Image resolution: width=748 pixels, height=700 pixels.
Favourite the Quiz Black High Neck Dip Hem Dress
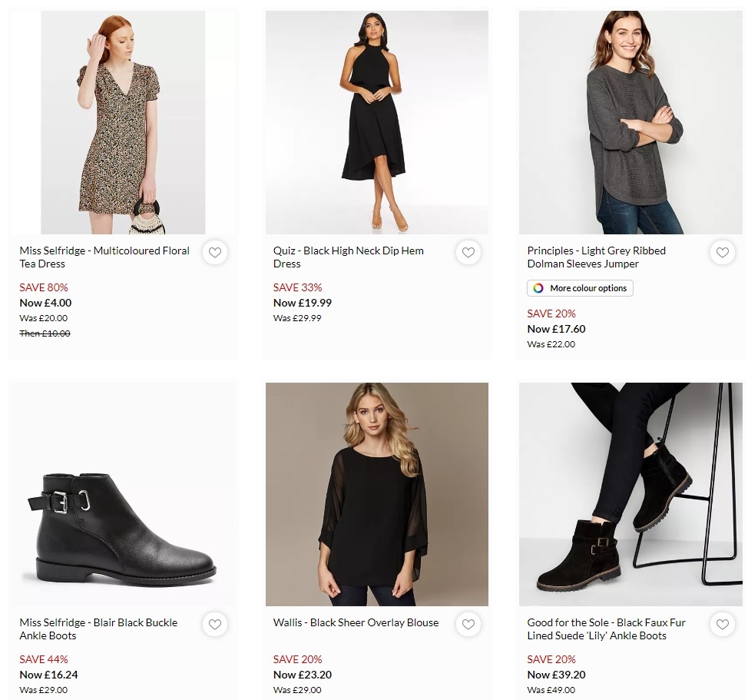point(468,252)
